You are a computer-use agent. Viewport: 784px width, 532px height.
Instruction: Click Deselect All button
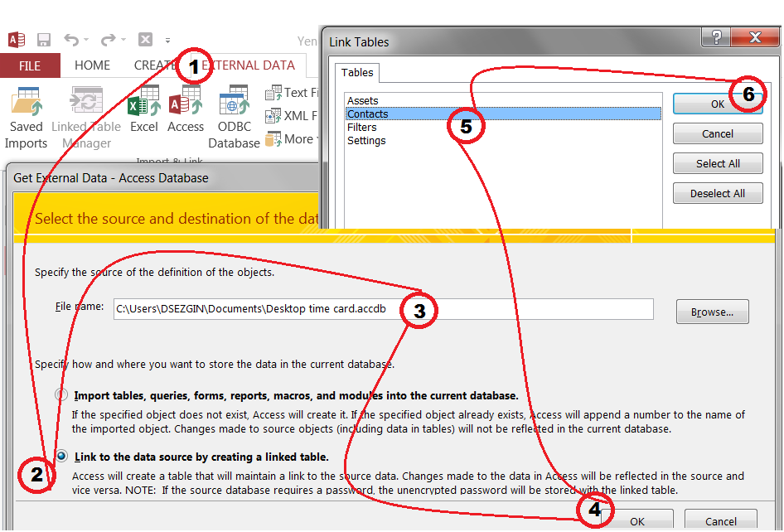[x=718, y=193]
